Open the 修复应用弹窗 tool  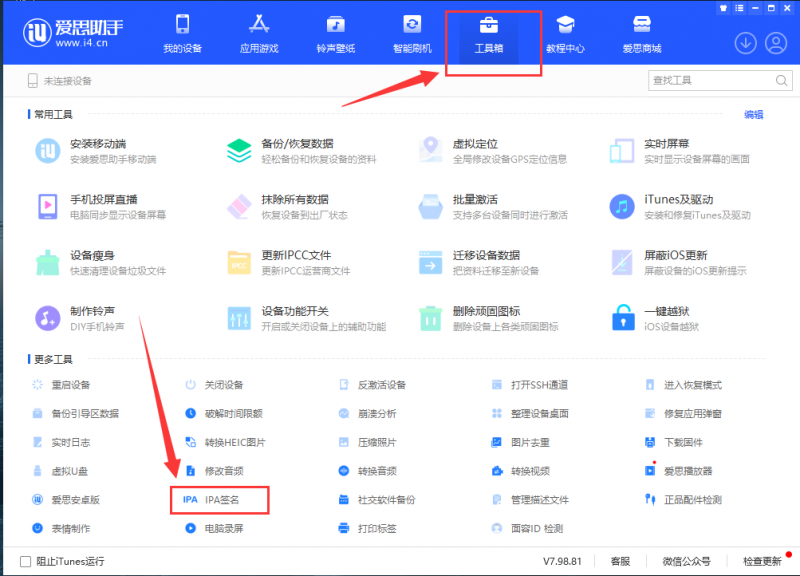pos(683,413)
